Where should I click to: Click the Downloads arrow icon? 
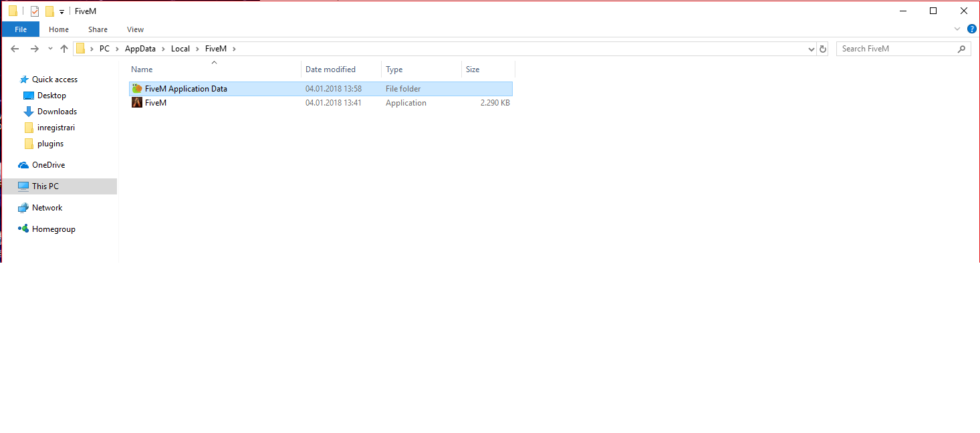coord(28,112)
